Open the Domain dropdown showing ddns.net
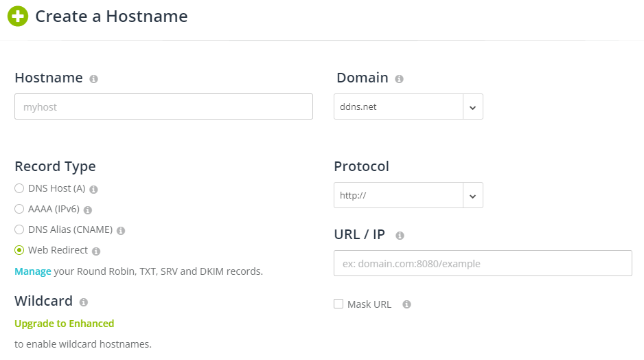This screenshot has width=644, height=360. pyautogui.click(x=409, y=107)
